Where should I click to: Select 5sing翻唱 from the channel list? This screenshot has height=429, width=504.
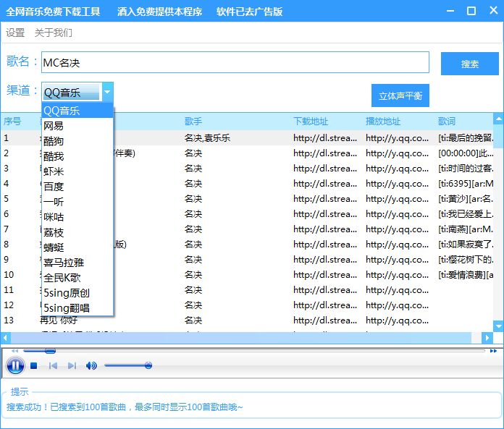[77, 308]
